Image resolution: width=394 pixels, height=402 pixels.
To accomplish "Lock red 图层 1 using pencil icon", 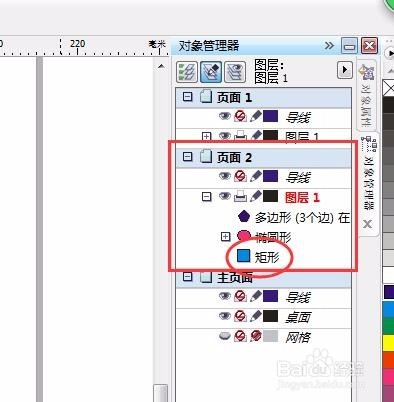I will pos(255,196).
